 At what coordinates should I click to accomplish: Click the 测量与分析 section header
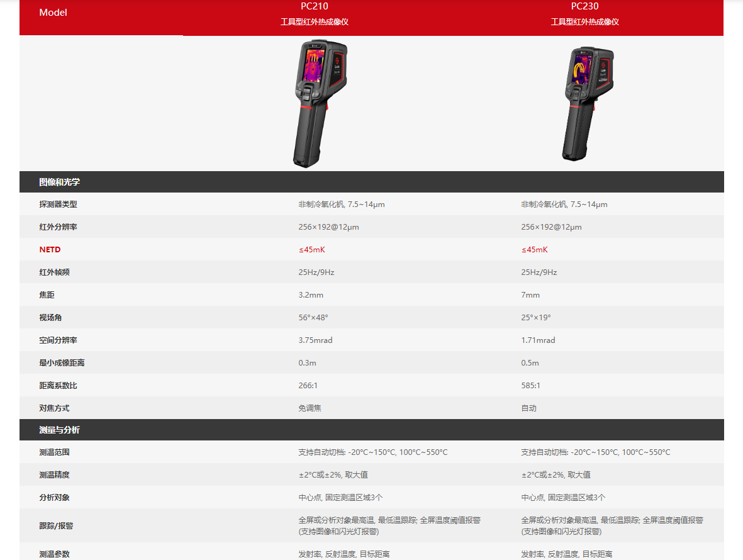59,430
